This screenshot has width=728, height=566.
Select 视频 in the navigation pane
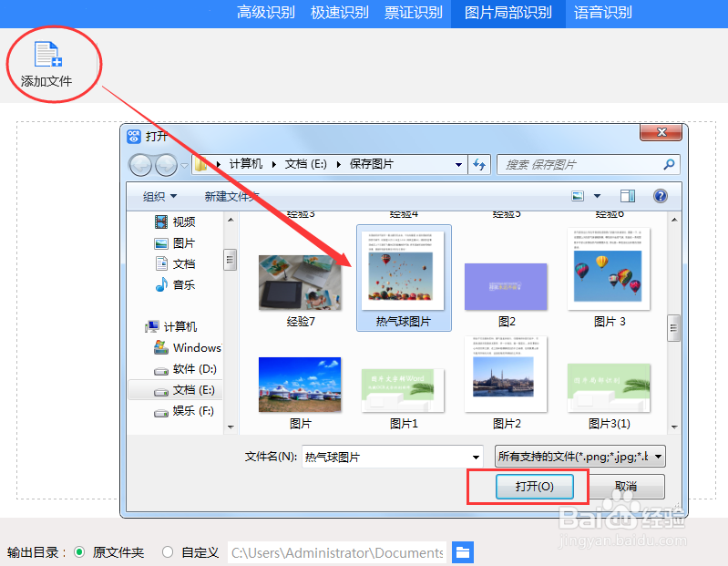pos(175,222)
